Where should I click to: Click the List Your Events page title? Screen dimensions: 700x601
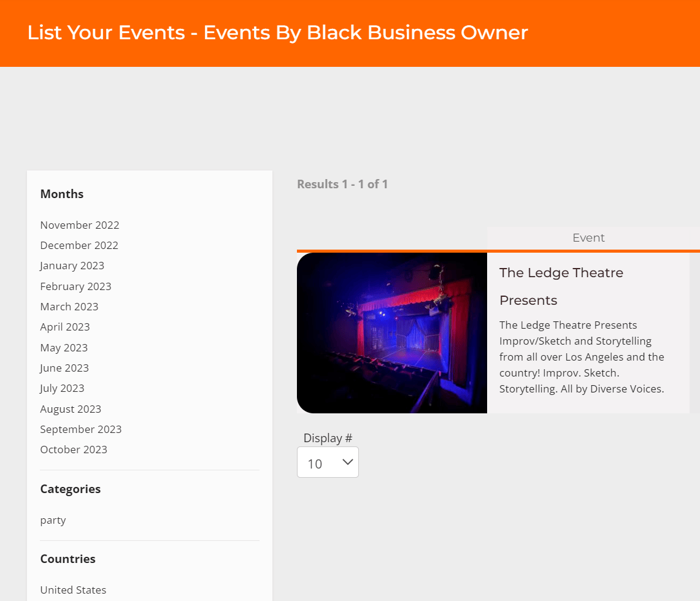coord(278,33)
